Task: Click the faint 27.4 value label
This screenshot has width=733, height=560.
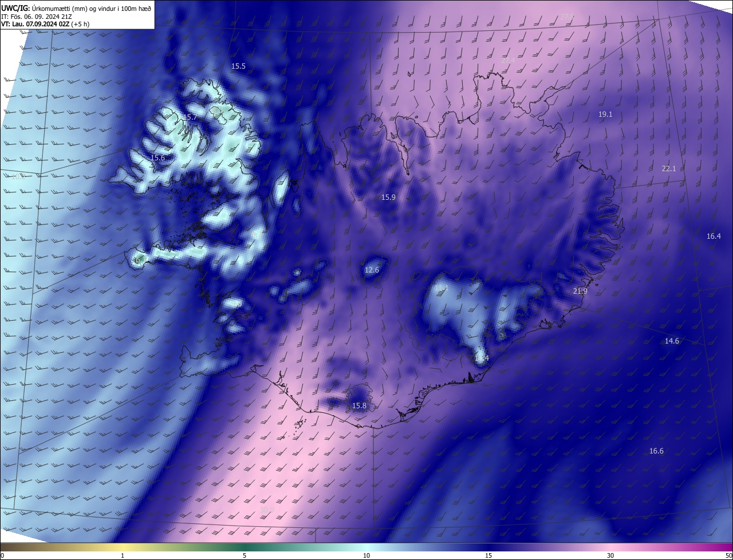Action: point(508,60)
